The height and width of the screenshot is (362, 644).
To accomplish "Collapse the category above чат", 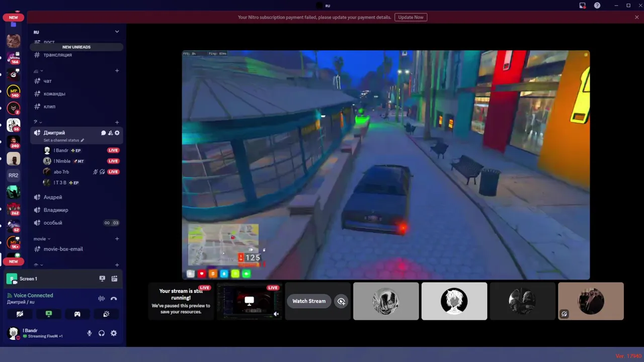I will click(x=38, y=71).
